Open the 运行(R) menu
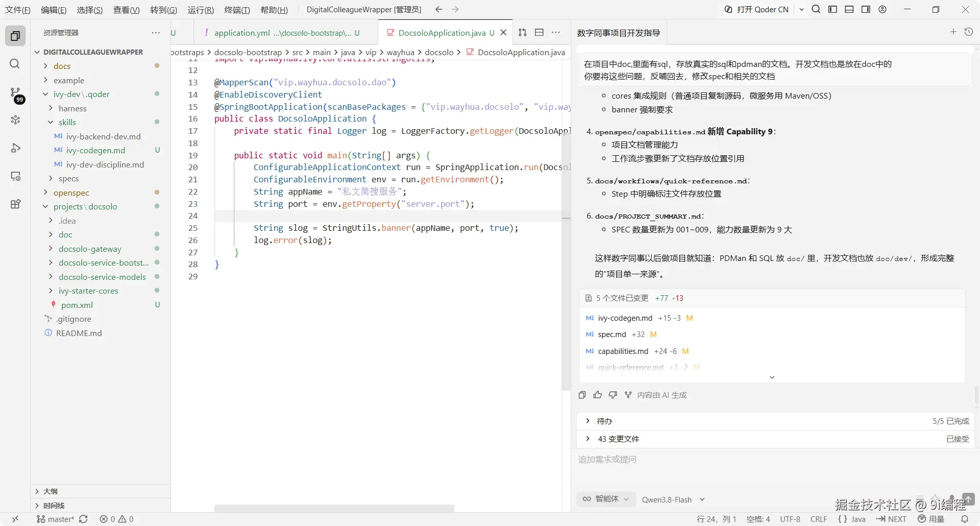 (201, 10)
